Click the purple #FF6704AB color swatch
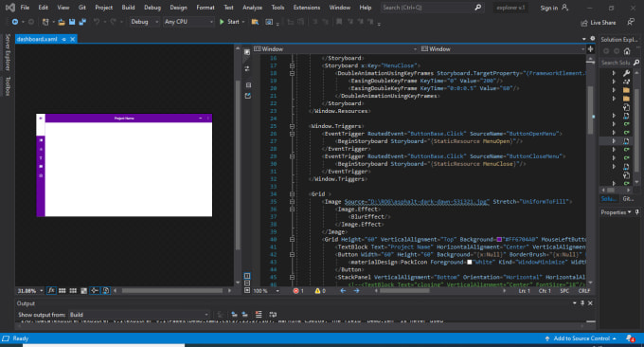Screen dimensions: 644x347 [x=499, y=239]
